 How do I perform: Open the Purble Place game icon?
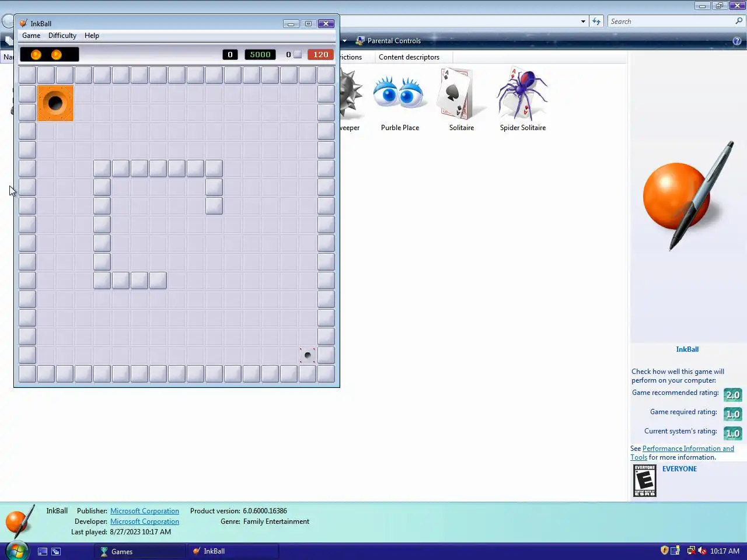pos(400,99)
